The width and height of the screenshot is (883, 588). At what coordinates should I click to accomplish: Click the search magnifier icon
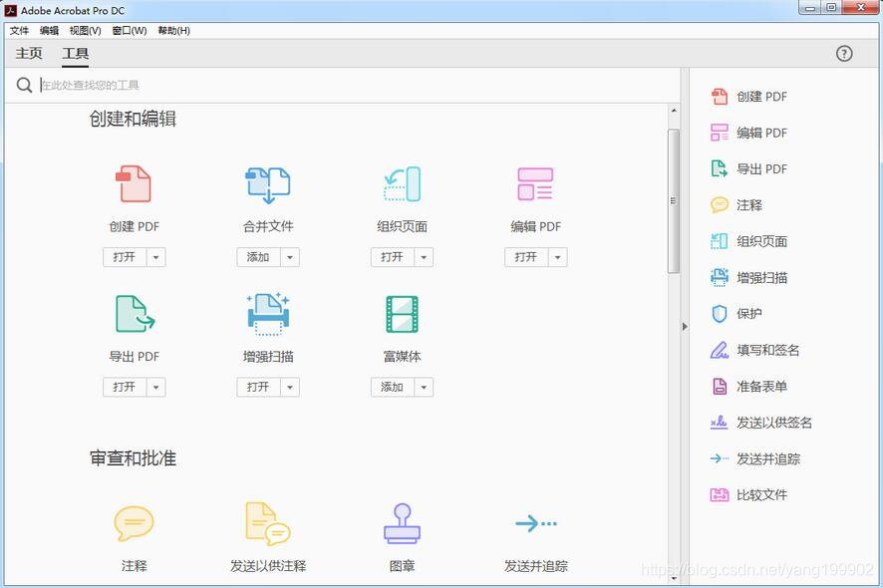tap(24, 85)
